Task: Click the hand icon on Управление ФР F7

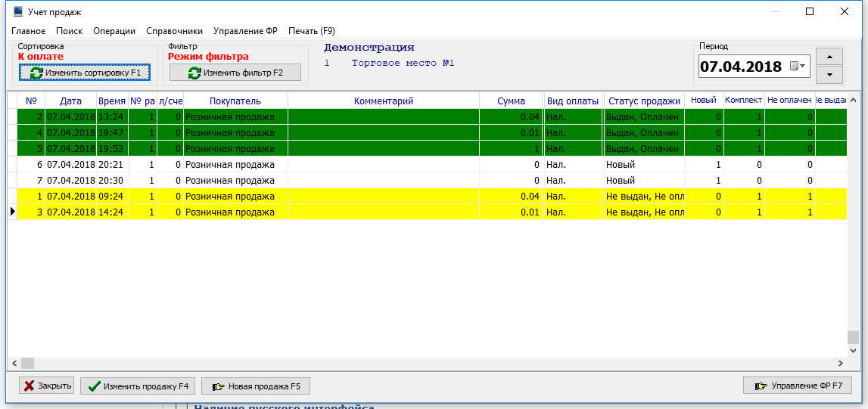Action: (761, 386)
